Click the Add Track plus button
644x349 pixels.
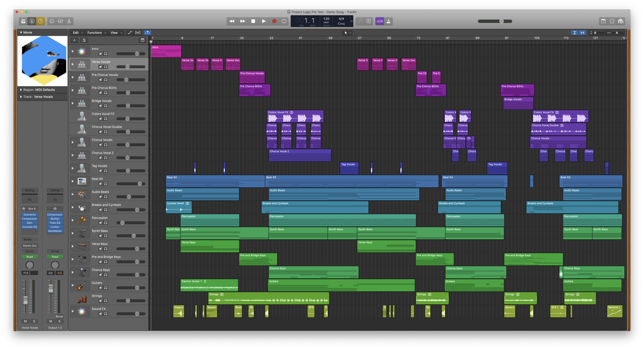[75, 40]
